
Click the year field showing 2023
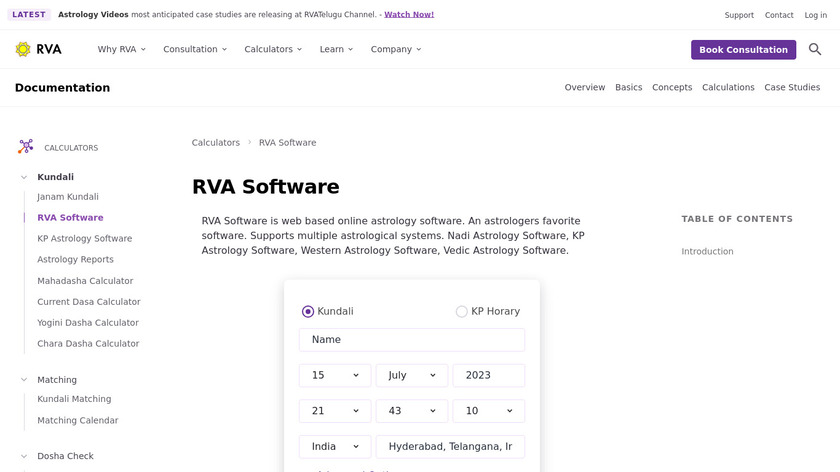pyautogui.click(x=489, y=375)
